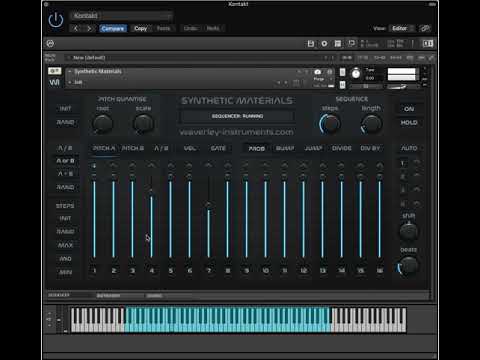The height and width of the screenshot is (360, 480).
Task: Click the slur knob
Action: click(x=409, y=231)
